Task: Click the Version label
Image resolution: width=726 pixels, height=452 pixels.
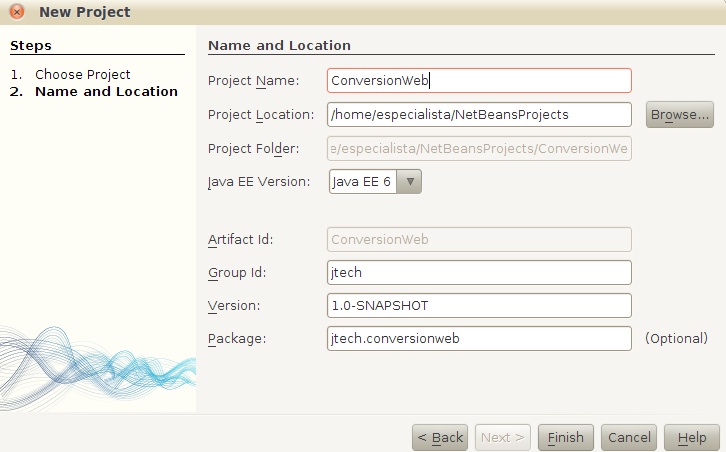Action: click(x=234, y=306)
